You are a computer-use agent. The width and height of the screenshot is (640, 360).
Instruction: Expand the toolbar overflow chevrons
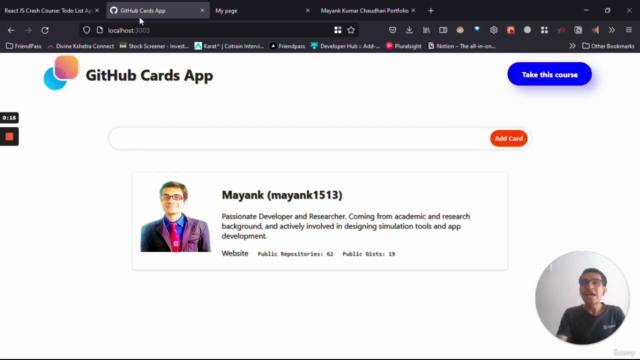point(612,30)
